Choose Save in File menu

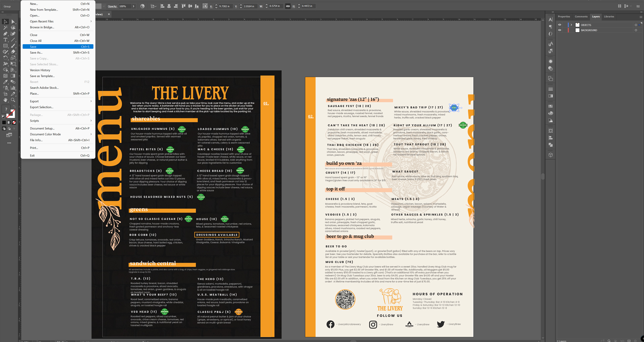coord(58,47)
